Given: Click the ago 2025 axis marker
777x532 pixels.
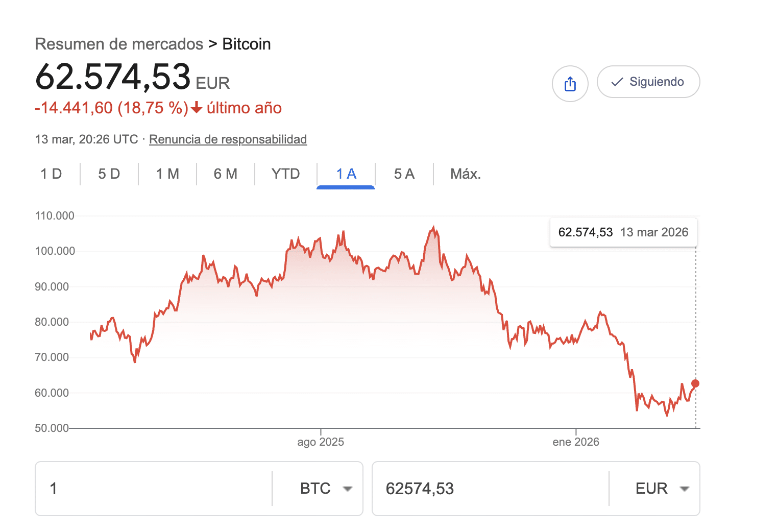Looking at the screenshot, I should point(321,442).
